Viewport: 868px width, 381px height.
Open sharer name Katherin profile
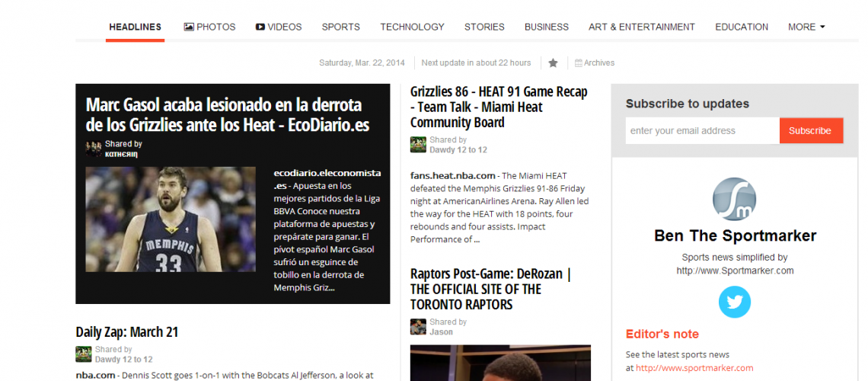point(121,154)
